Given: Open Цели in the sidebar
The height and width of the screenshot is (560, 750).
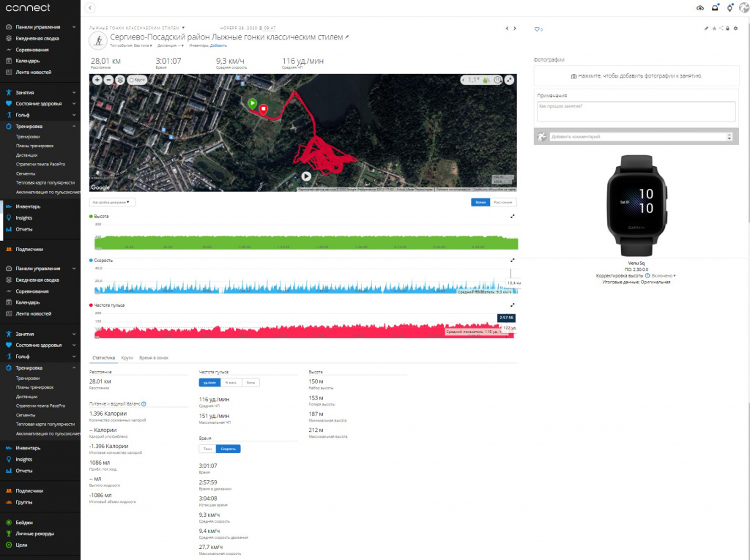Looking at the screenshot, I should [21, 545].
